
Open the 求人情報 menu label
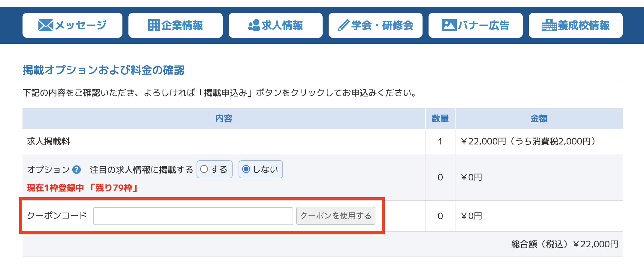coord(282,25)
